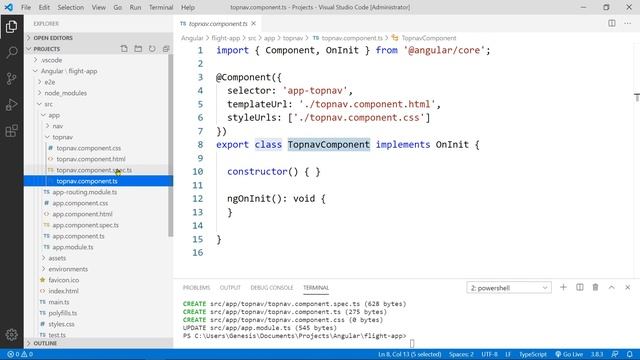The height and width of the screenshot is (360, 640).
Task: Open the Edit menu
Action: [x=44, y=7]
